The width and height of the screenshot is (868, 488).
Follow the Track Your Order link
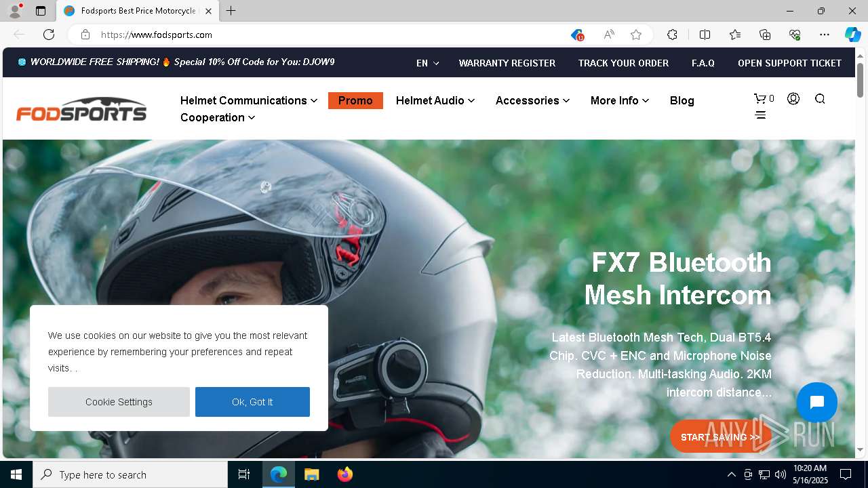coord(623,63)
